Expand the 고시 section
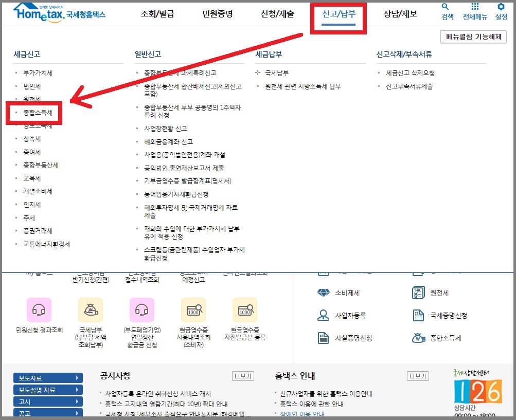The height and width of the screenshot is (420, 516). 47,401
